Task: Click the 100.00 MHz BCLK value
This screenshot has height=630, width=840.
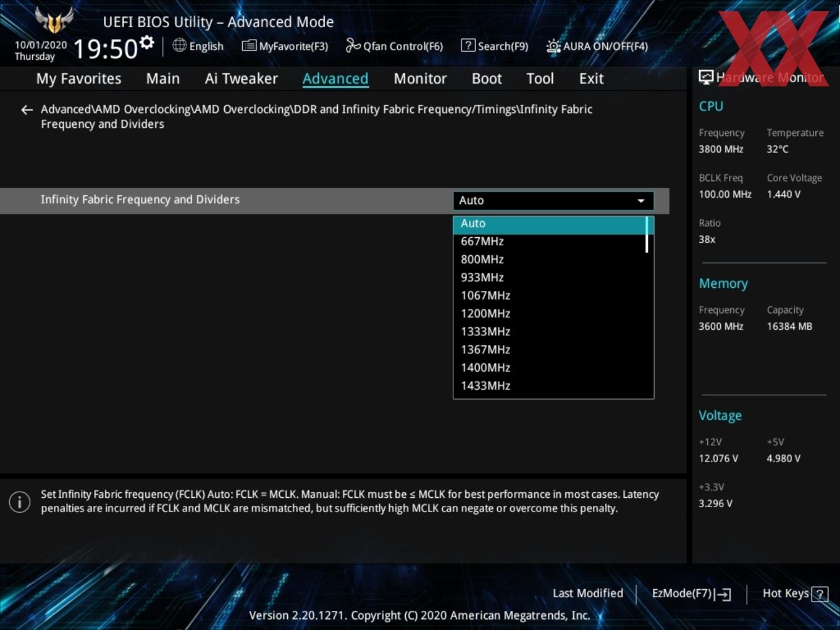Action: point(725,194)
